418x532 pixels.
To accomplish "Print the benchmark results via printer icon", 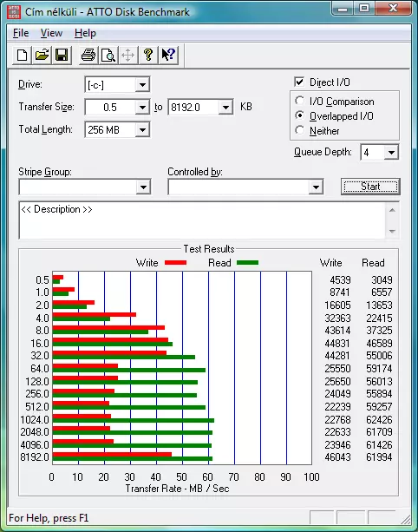I will (x=88, y=55).
